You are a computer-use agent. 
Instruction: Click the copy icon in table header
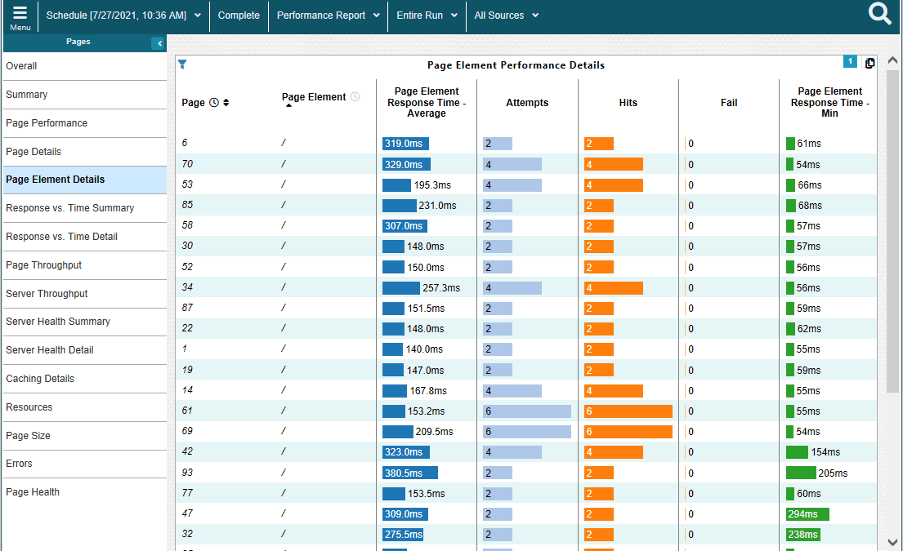pyautogui.click(x=869, y=63)
